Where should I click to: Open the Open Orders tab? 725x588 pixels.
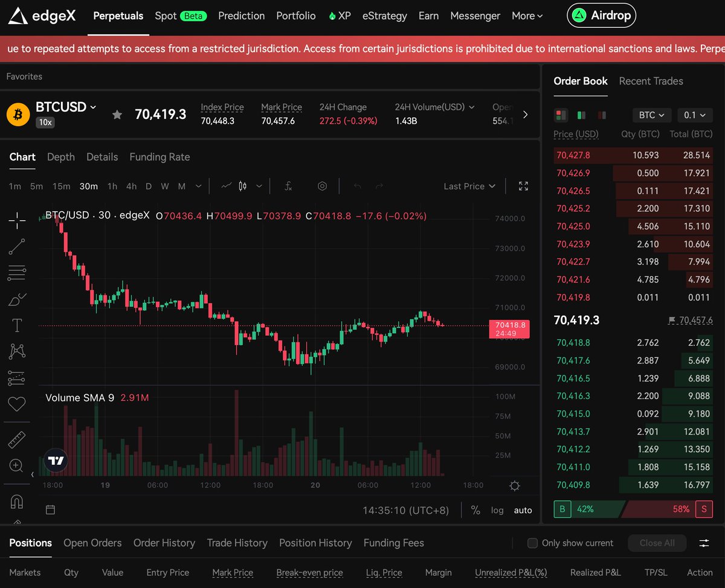[92, 543]
